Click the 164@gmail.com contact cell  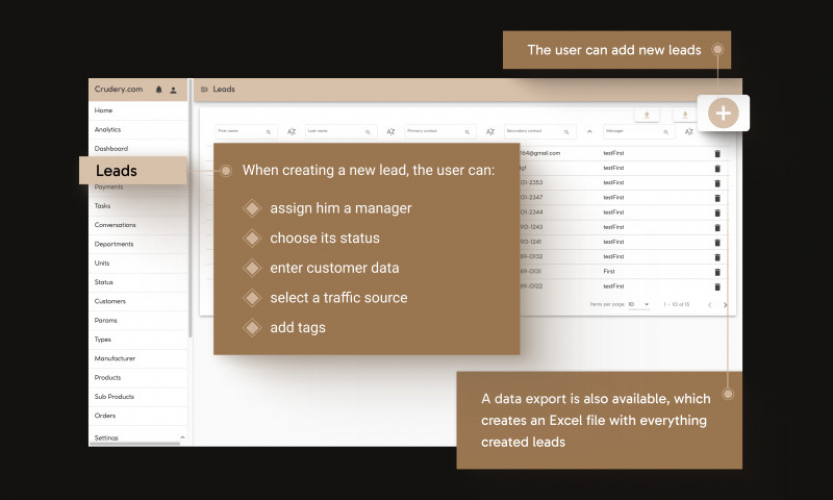540,153
